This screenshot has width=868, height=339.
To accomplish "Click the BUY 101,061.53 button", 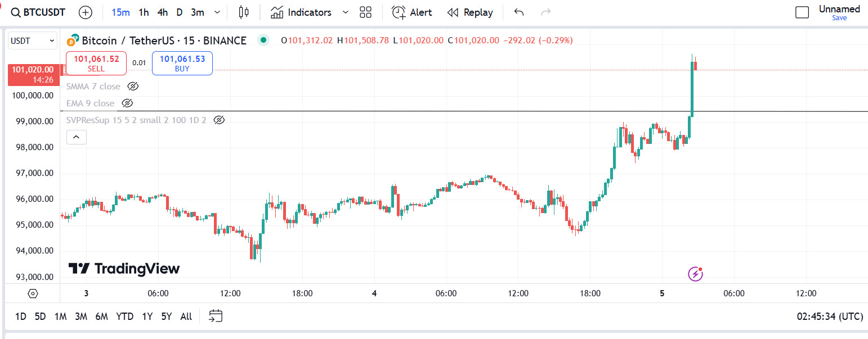I will click(182, 63).
